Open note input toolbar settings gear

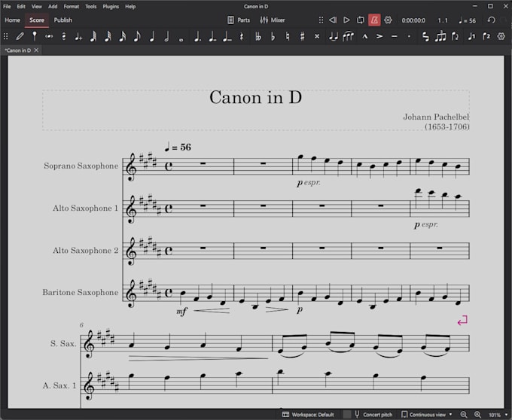coord(501,37)
